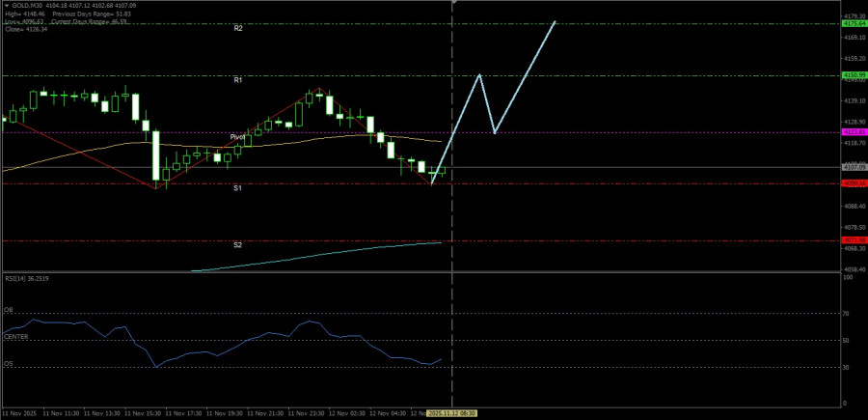Select the R1 resistance level label

(x=237, y=80)
